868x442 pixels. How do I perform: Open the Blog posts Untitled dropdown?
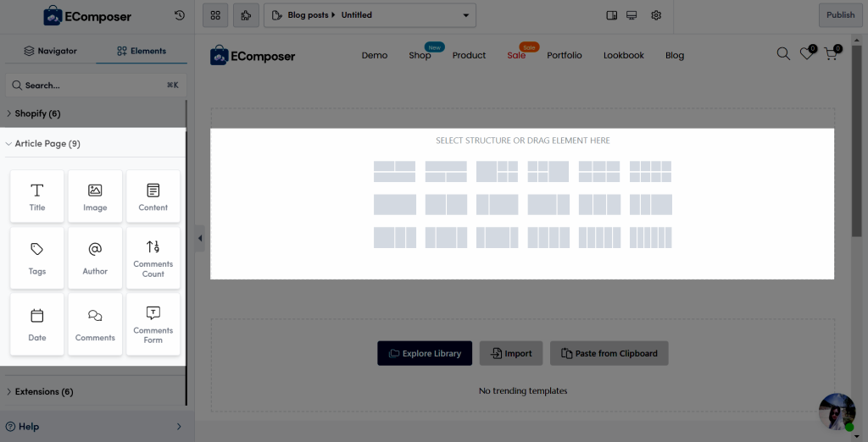click(x=370, y=15)
